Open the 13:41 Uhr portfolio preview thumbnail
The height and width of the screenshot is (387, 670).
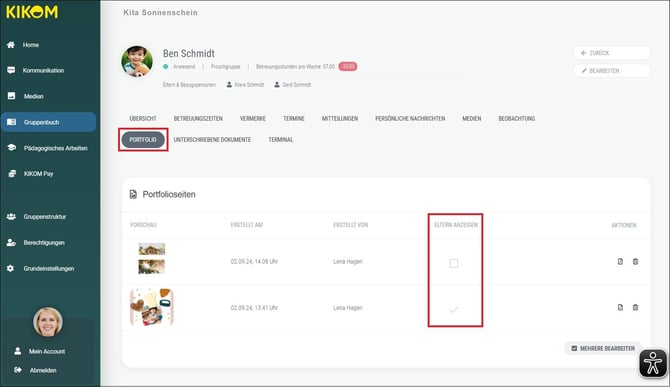point(152,307)
